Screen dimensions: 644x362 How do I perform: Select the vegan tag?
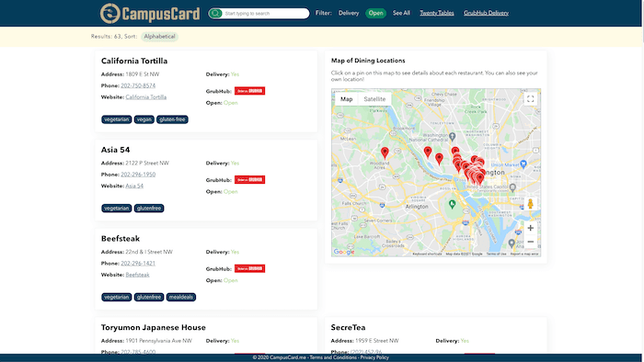coord(144,119)
